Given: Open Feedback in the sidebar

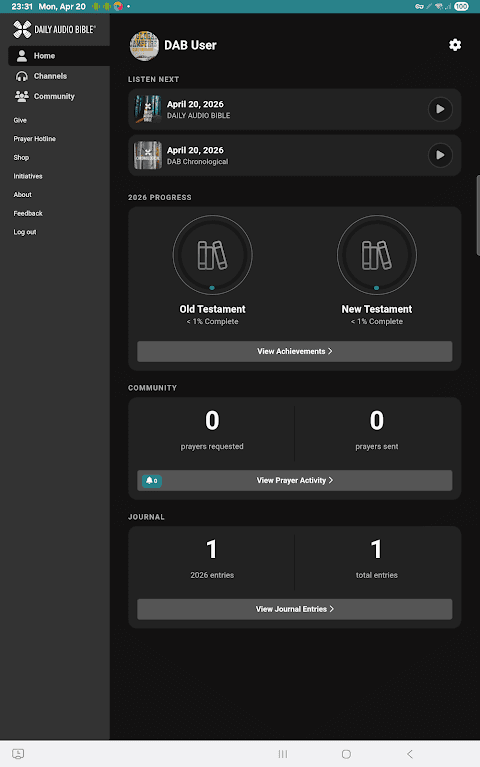Looking at the screenshot, I should 28,213.
